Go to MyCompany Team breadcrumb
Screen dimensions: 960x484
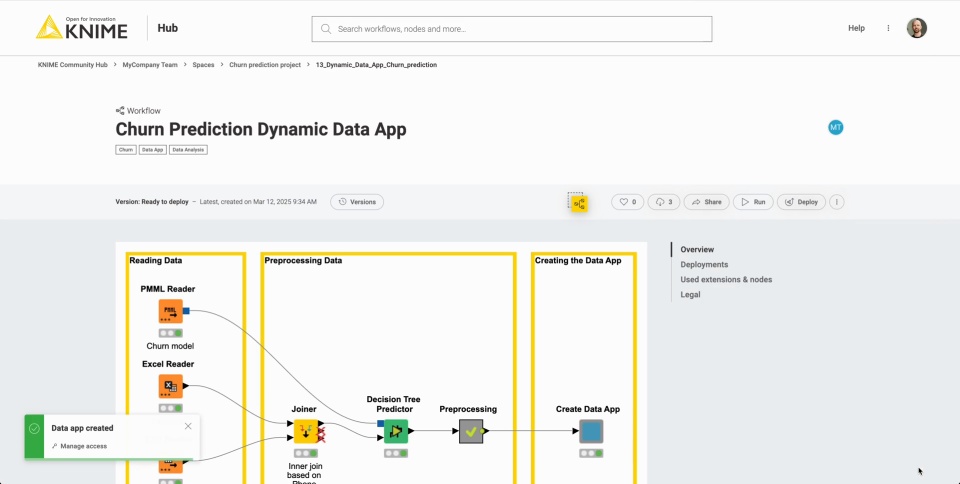[150, 65]
